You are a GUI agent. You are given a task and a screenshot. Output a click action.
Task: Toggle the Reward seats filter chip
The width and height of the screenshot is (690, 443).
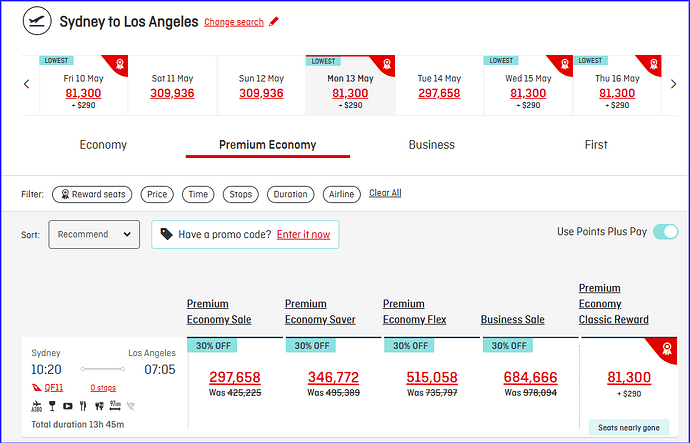click(x=92, y=194)
